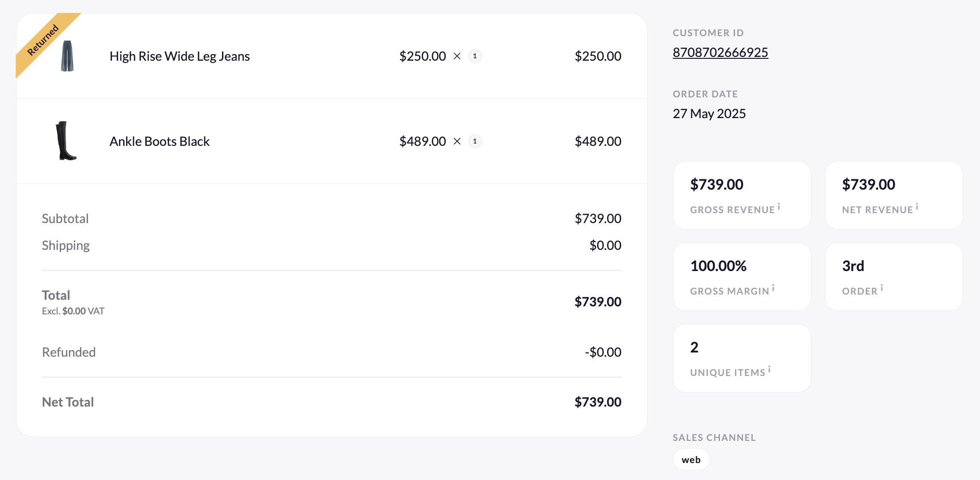Screen dimensions: 980x480
Task: Click the jeans quantity badge
Action: click(x=475, y=56)
